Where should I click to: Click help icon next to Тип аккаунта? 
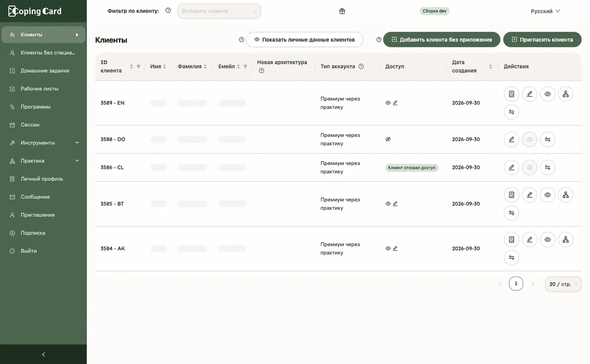tap(361, 66)
